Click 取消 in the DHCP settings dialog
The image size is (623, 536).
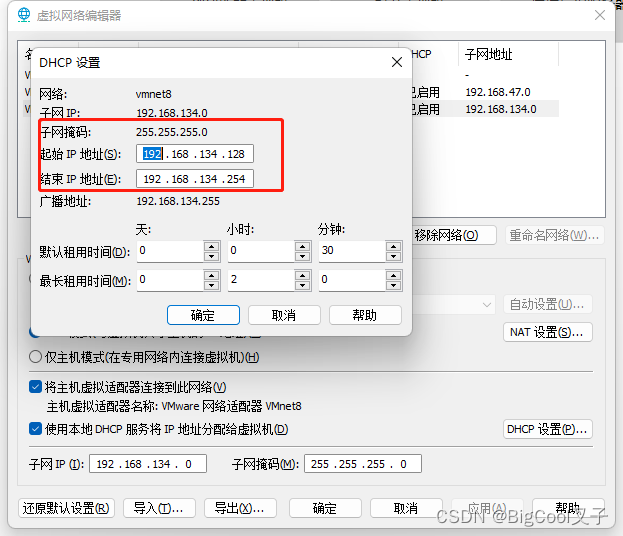tap(284, 315)
